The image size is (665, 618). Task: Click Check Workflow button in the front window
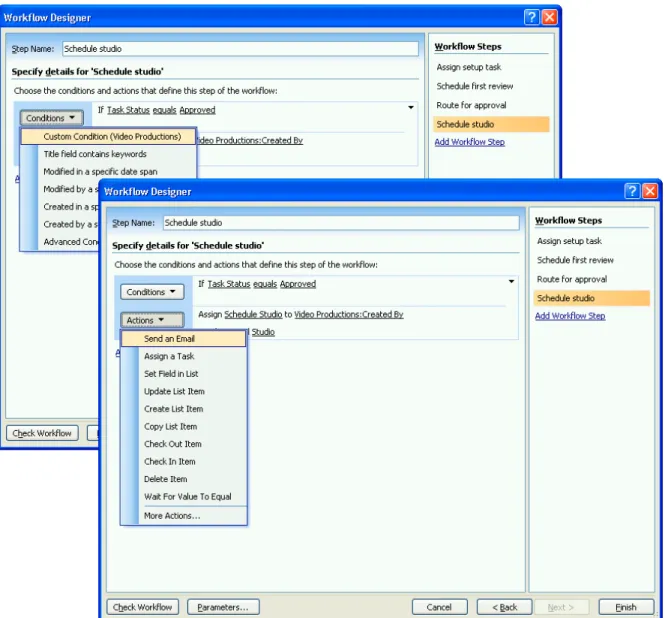(142, 607)
